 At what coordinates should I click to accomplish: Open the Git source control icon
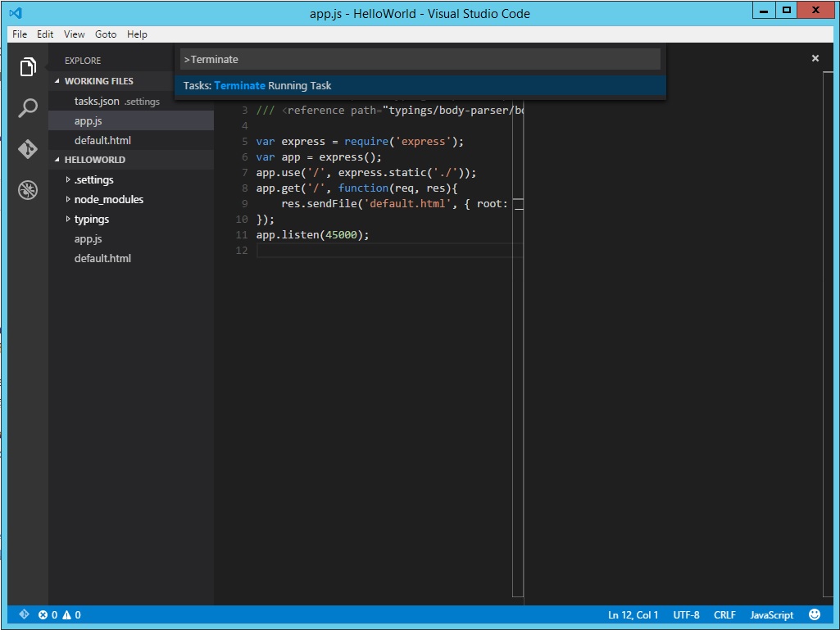[28, 148]
